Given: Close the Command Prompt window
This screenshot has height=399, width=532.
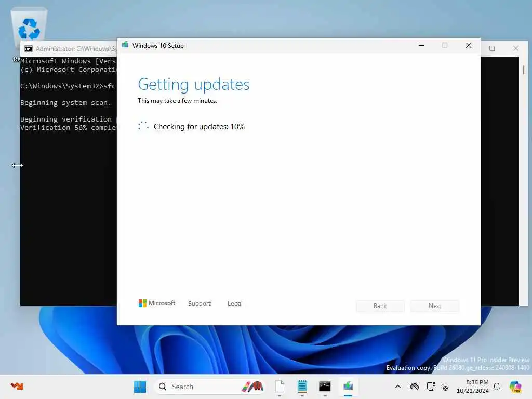Looking at the screenshot, I should point(516,48).
